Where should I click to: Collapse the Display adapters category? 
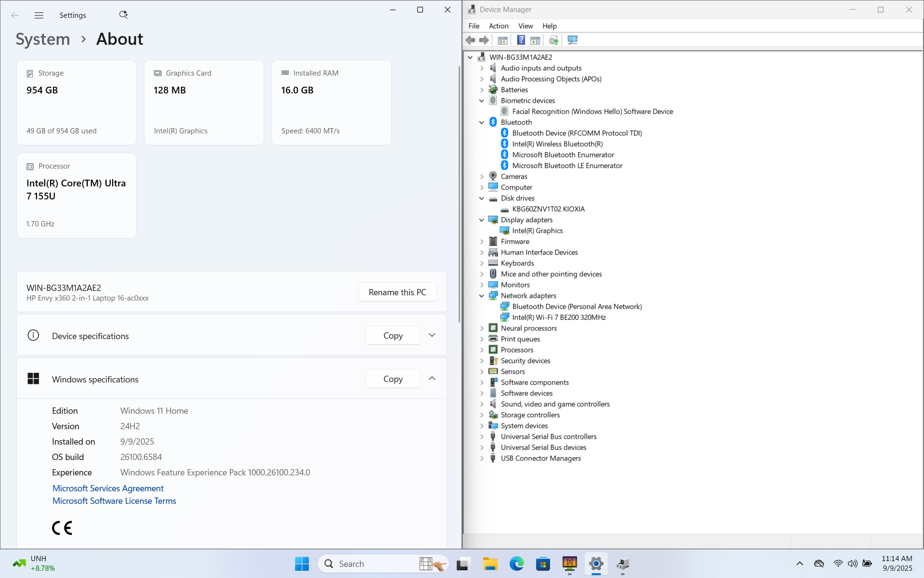[x=482, y=220]
